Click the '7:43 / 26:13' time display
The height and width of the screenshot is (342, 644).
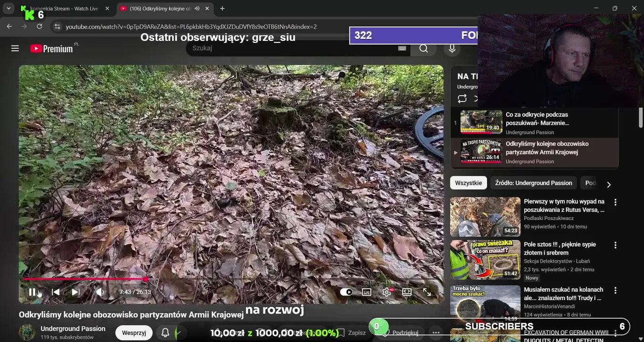[x=135, y=292]
